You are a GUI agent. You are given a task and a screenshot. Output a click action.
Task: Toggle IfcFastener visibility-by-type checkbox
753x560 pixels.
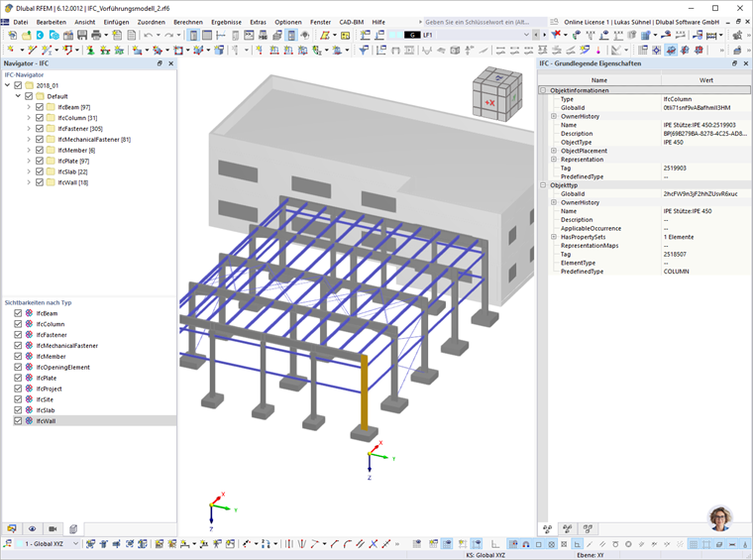click(18, 335)
